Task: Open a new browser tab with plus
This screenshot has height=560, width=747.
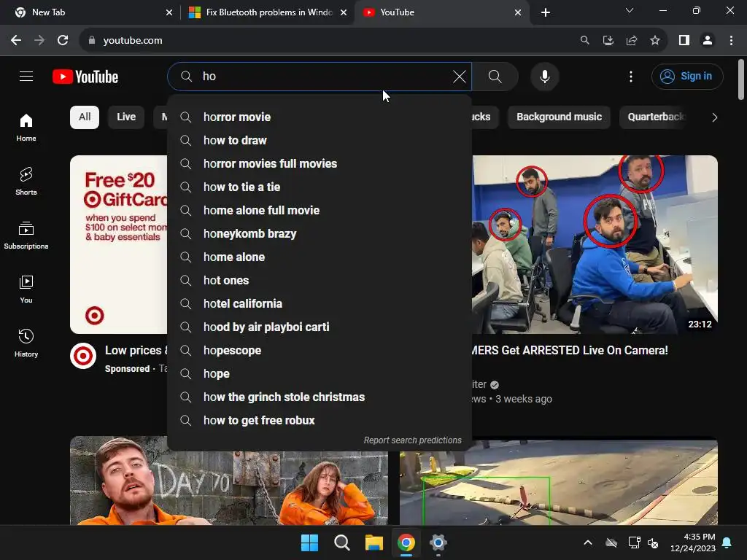Action: tap(546, 12)
